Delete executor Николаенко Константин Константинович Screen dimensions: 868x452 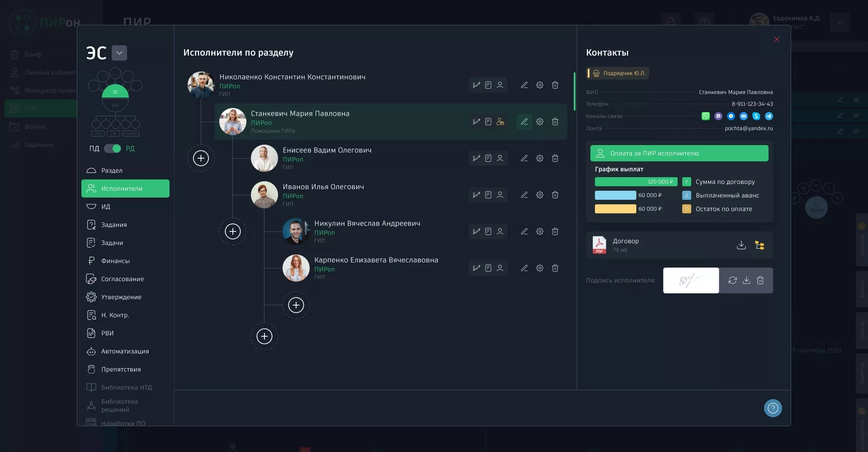[x=555, y=85]
